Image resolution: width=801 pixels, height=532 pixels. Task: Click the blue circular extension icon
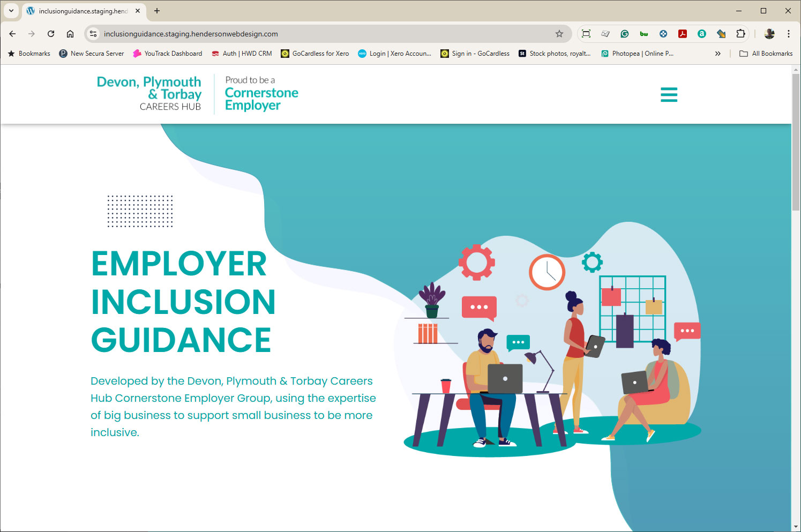663,34
